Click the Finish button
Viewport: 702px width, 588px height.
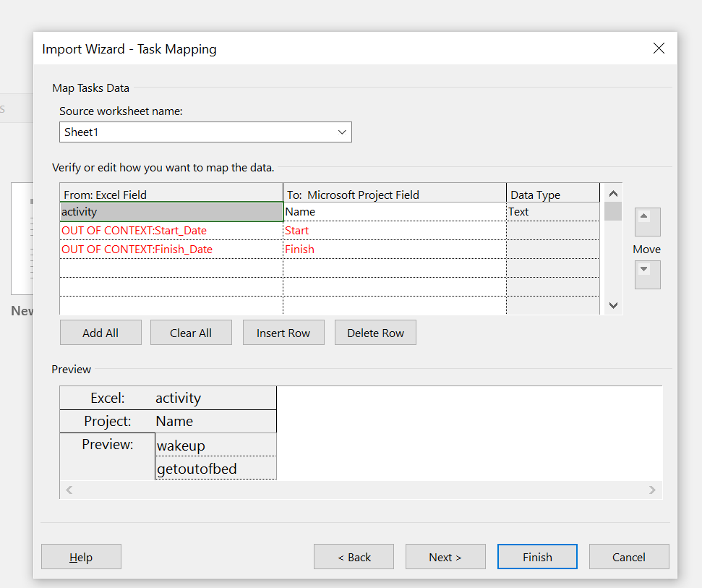tap(537, 557)
